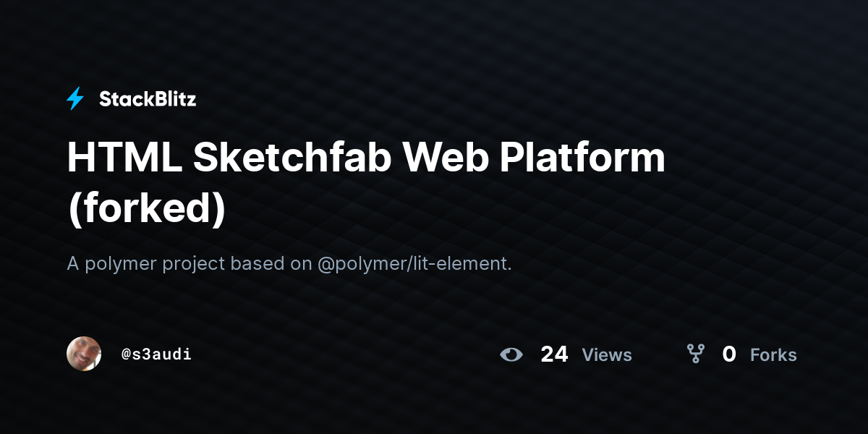This screenshot has height=434, width=868.
Task: Open the @s3audi username link
Action: point(156,354)
